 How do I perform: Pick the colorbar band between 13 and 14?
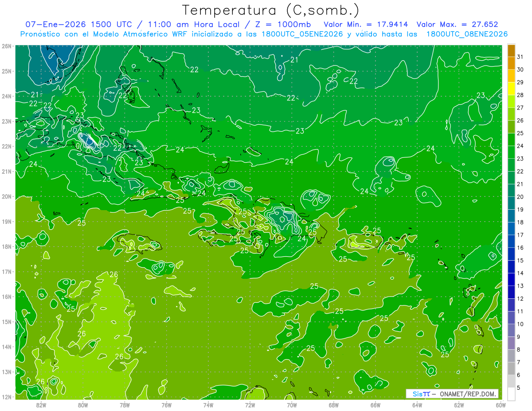pos(511,279)
